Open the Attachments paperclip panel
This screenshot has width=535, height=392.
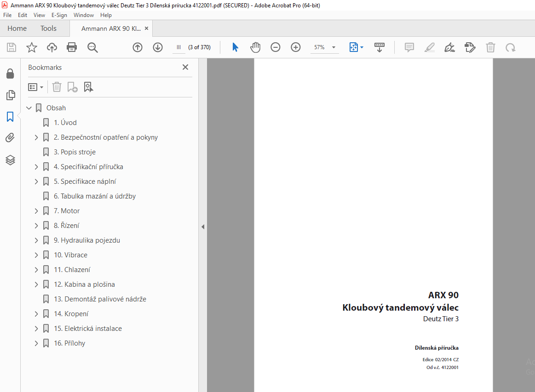pyautogui.click(x=10, y=138)
